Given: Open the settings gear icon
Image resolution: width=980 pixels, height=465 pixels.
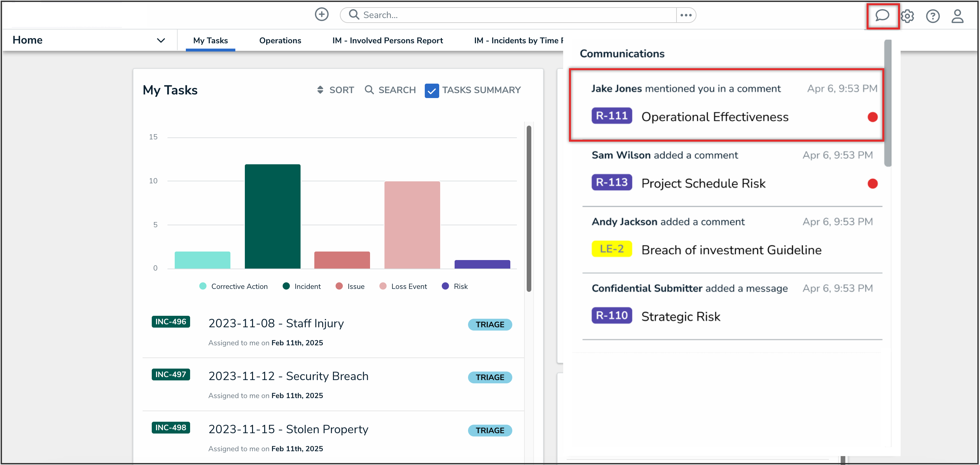Looking at the screenshot, I should (x=907, y=16).
